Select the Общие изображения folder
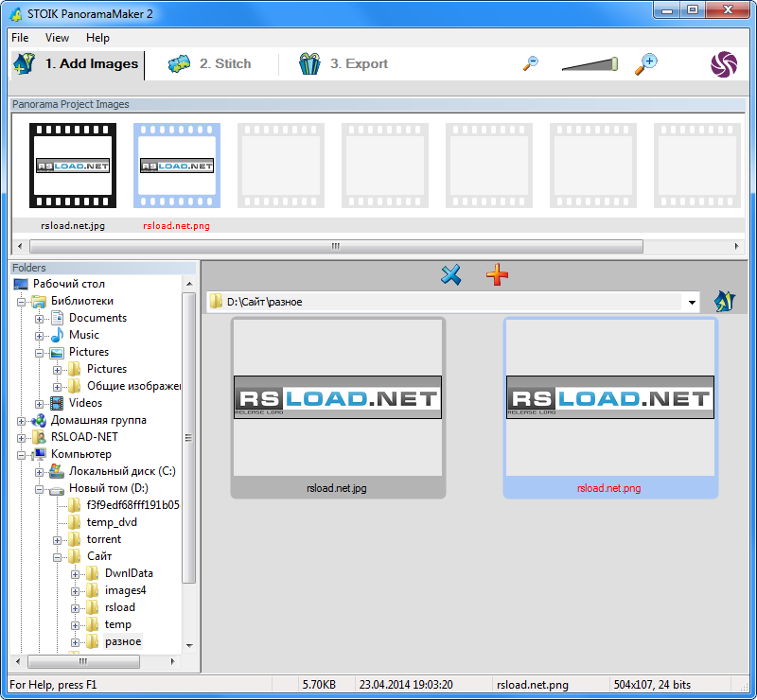The image size is (757, 700). [x=133, y=386]
